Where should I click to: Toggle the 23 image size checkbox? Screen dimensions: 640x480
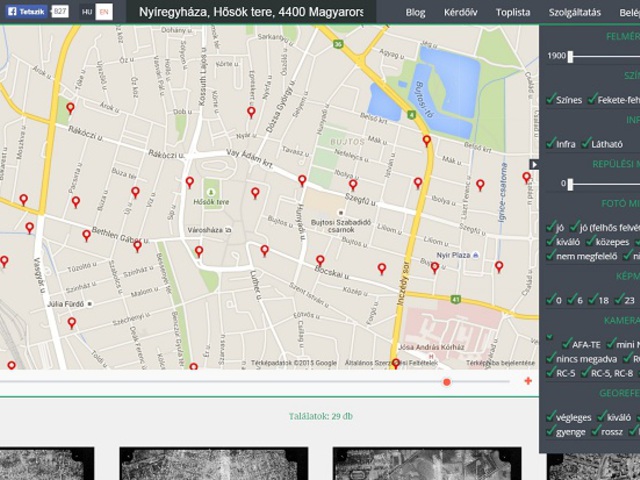tap(620, 299)
